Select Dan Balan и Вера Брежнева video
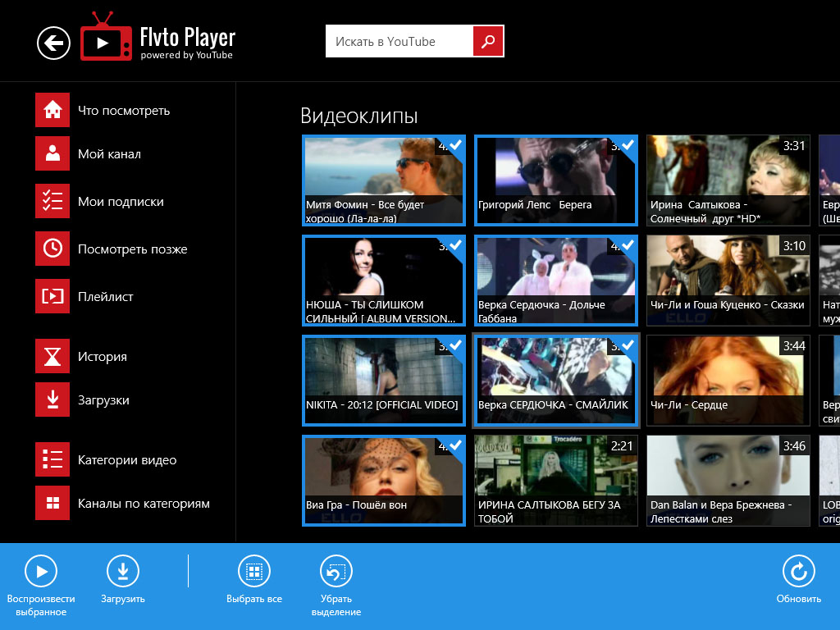 click(728, 481)
